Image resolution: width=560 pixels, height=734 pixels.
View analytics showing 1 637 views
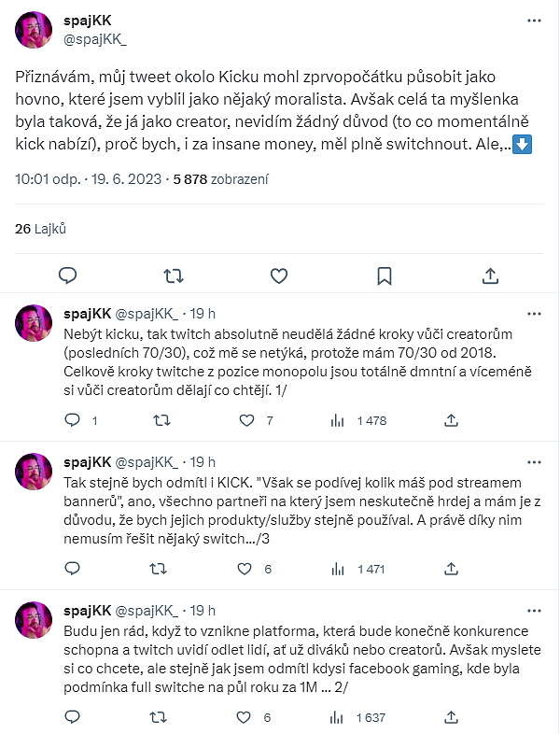tap(359, 717)
